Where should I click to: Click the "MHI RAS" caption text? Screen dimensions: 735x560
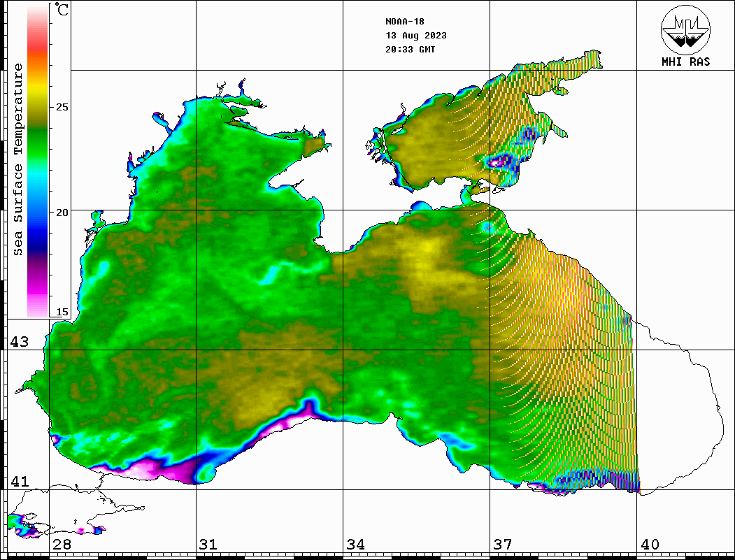pyautogui.click(x=685, y=62)
